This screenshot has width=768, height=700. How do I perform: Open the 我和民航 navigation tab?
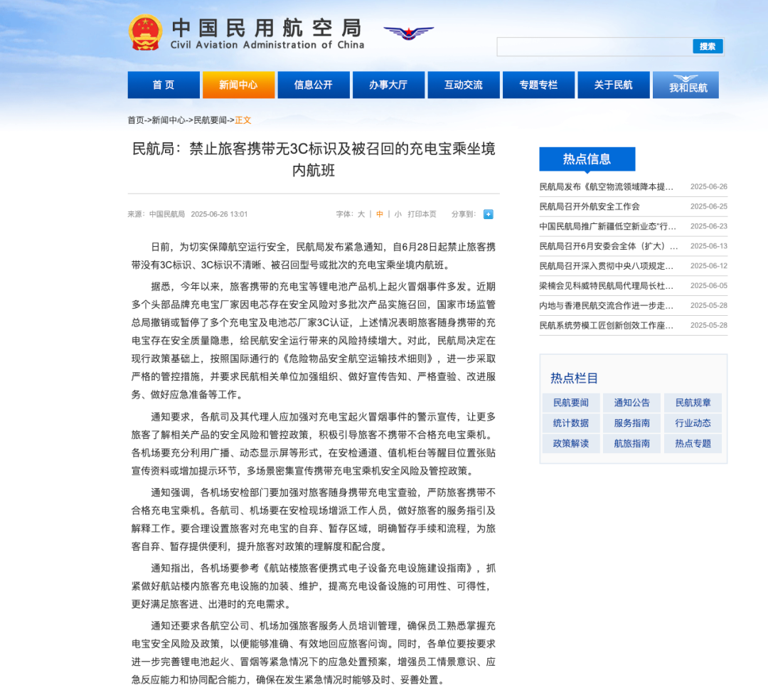[x=686, y=85]
